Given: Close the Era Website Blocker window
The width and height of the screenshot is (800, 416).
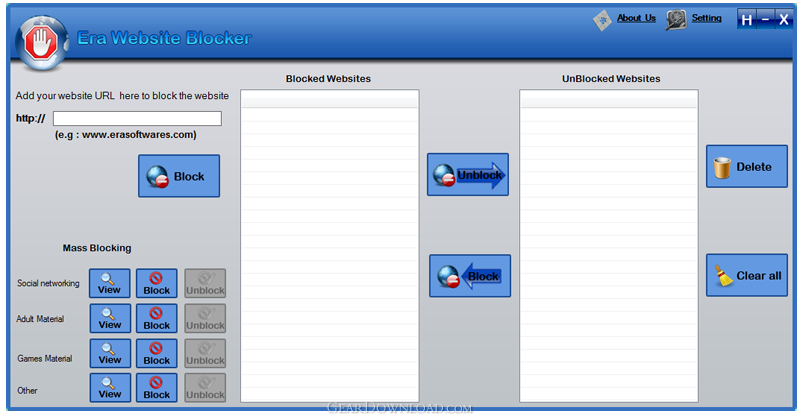Looking at the screenshot, I should [784, 19].
